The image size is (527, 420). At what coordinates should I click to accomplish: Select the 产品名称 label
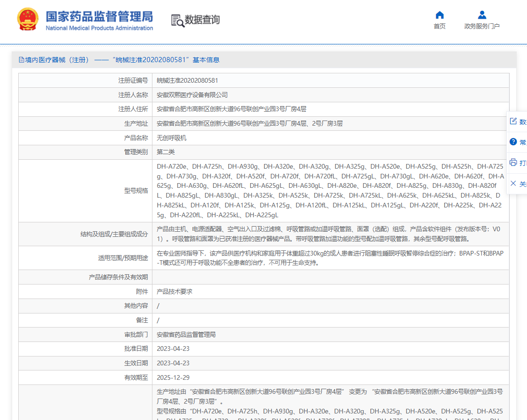tap(136, 138)
